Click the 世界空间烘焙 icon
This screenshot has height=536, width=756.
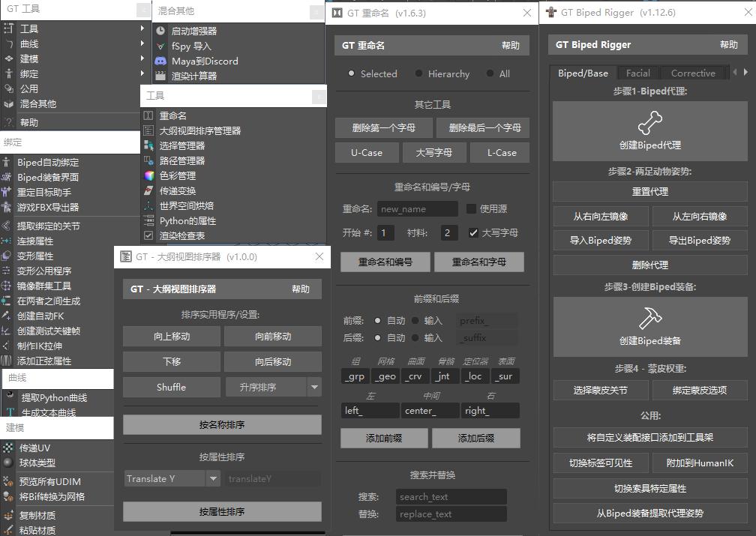[x=148, y=206]
